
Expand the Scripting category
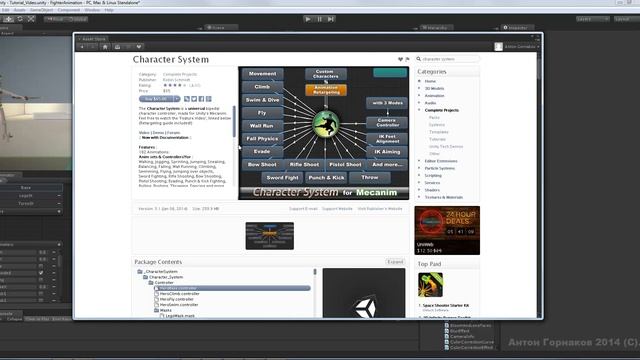pyautogui.click(x=419, y=176)
